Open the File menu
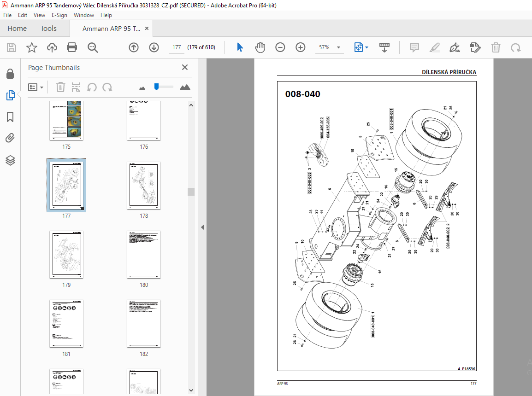The image size is (532, 396). pyautogui.click(x=7, y=15)
